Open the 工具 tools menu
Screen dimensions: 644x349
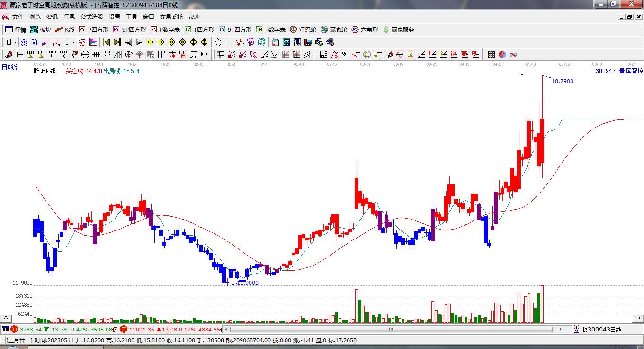[x=132, y=17]
